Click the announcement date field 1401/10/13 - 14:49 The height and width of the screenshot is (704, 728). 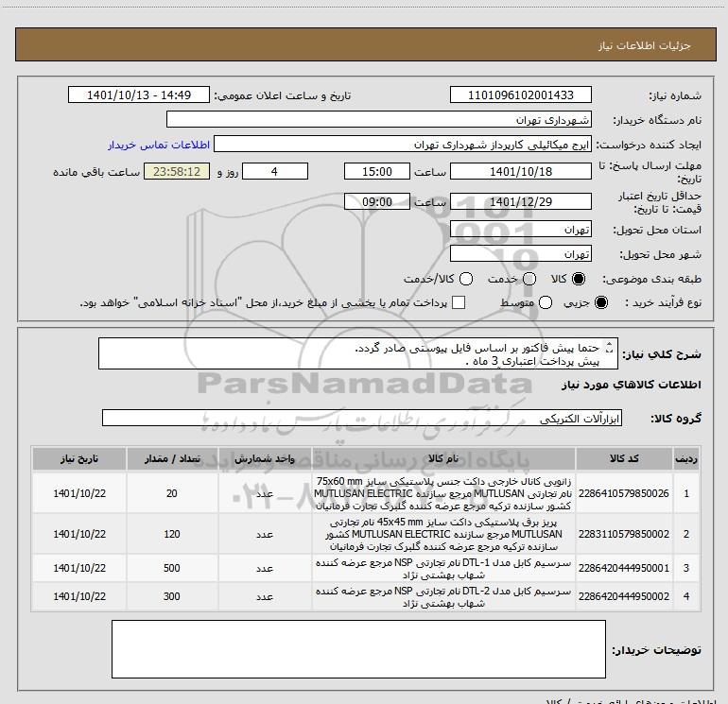click(x=139, y=94)
